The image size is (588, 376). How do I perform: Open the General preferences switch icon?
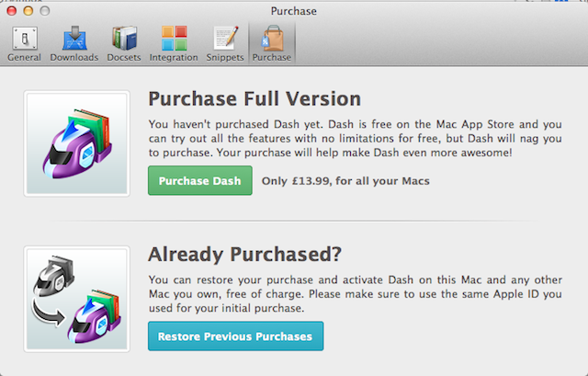pyautogui.click(x=25, y=39)
